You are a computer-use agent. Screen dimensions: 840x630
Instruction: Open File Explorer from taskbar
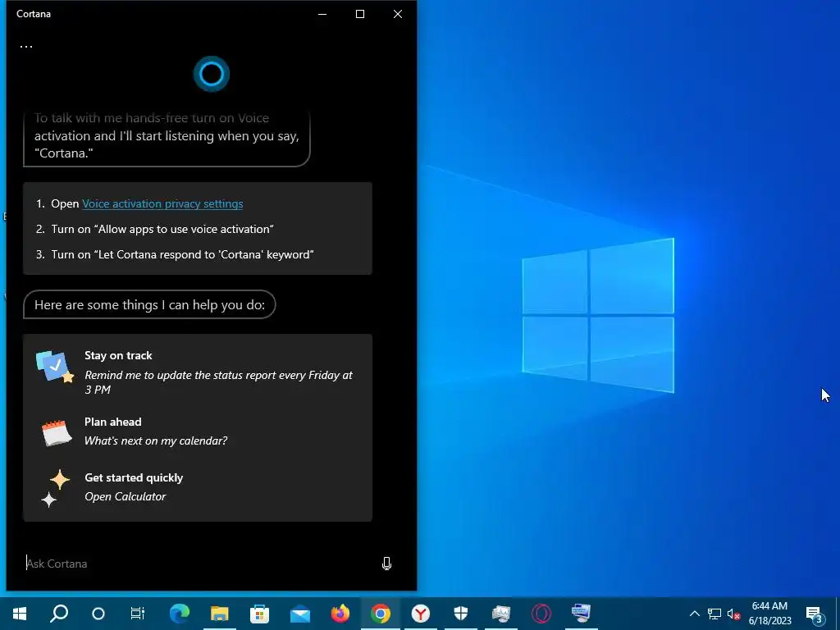220,614
